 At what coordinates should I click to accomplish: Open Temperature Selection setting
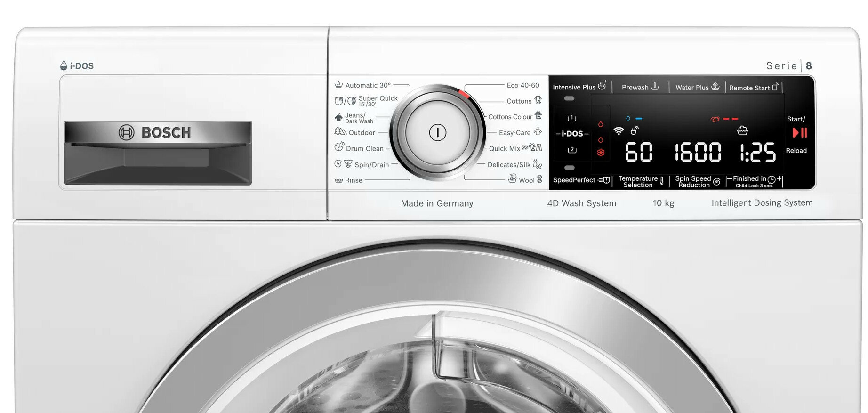(x=640, y=182)
